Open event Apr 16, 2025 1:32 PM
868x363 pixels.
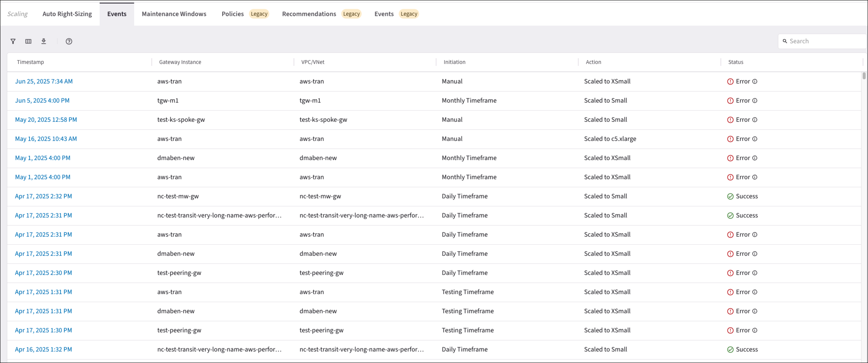click(43, 350)
